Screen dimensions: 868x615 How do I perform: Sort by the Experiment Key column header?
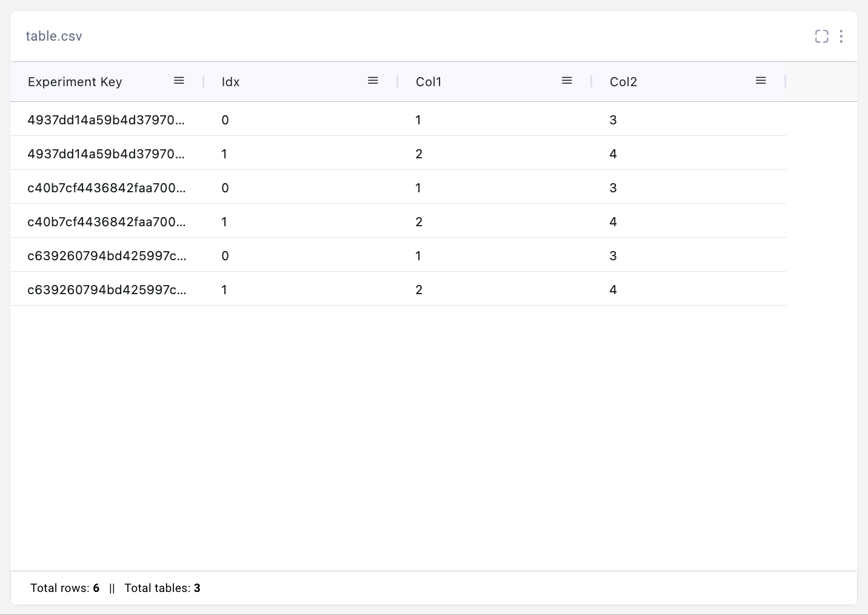pyautogui.click(x=75, y=81)
